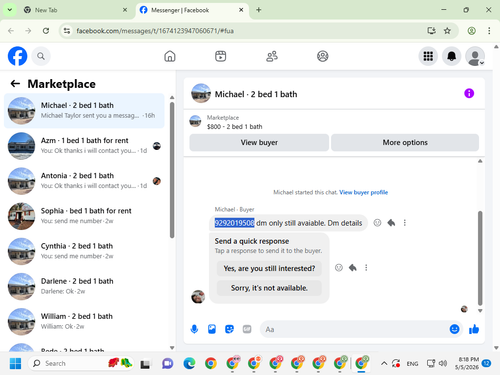The height and width of the screenshot is (375, 500).
Task: Close the New Tab browser tab
Action: click(125, 10)
